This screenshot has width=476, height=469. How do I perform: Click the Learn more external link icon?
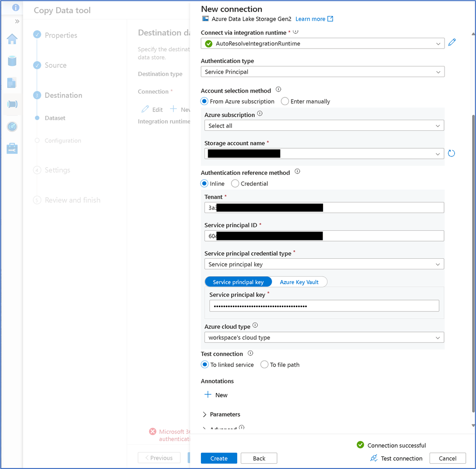330,19
